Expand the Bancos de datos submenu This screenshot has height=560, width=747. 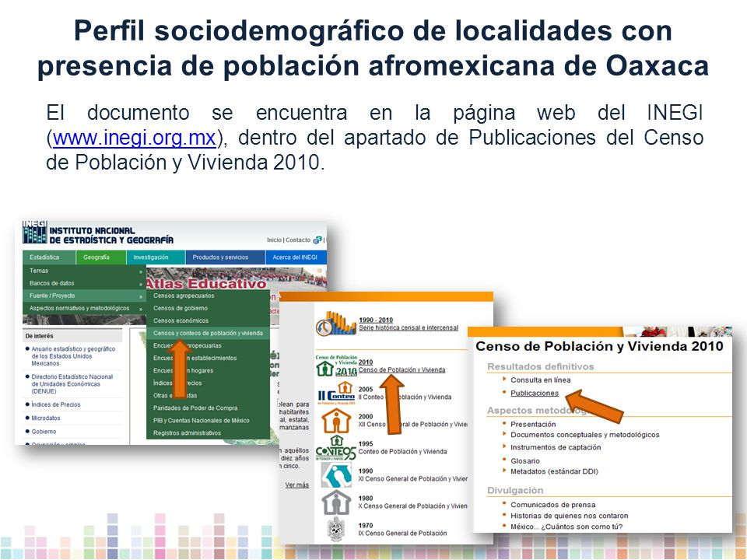(x=141, y=283)
